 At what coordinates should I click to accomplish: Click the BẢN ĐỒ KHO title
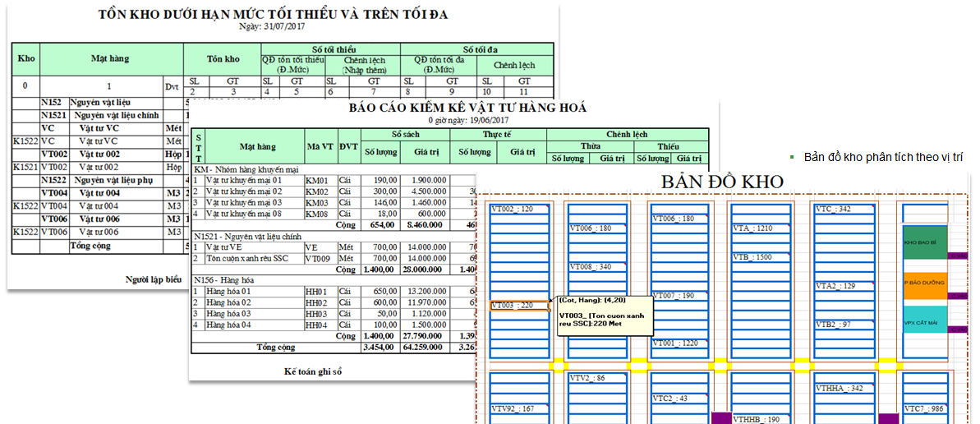(721, 182)
